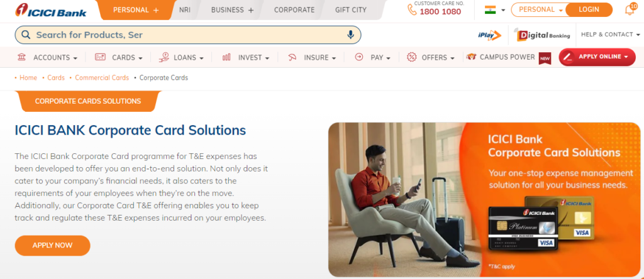Expand the India flag country dropdown
Viewport: 644px width, 279px height.
[x=495, y=10]
